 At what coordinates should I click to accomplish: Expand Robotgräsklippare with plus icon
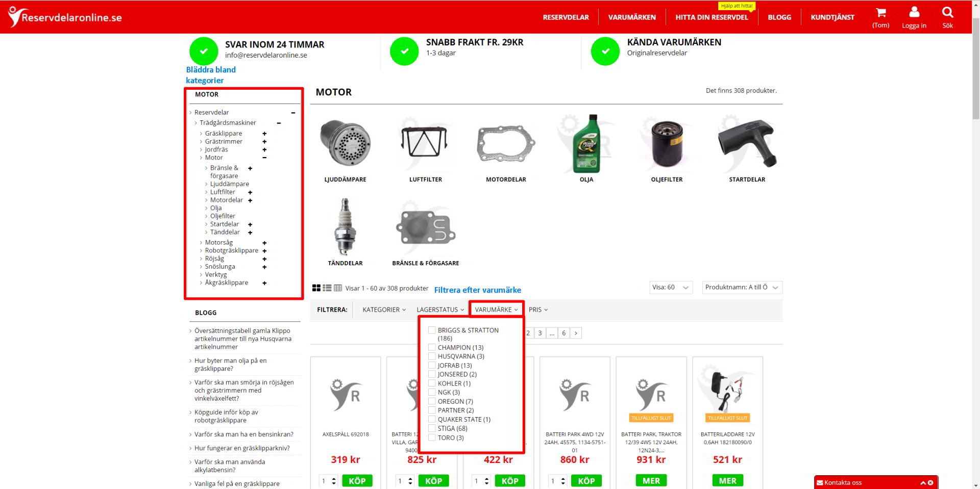pos(264,251)
